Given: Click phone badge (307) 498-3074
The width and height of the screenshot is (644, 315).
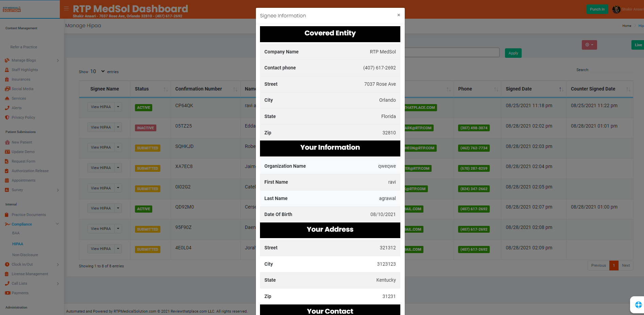Looking at the screenshot, I should point(474,128).
